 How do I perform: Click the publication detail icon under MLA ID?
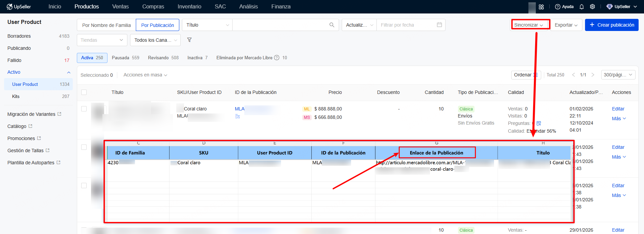pos(237,116)
